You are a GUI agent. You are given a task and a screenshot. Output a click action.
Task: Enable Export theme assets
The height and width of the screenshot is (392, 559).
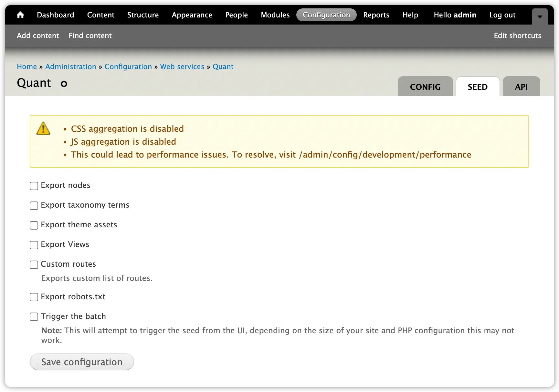pos(34,225)
